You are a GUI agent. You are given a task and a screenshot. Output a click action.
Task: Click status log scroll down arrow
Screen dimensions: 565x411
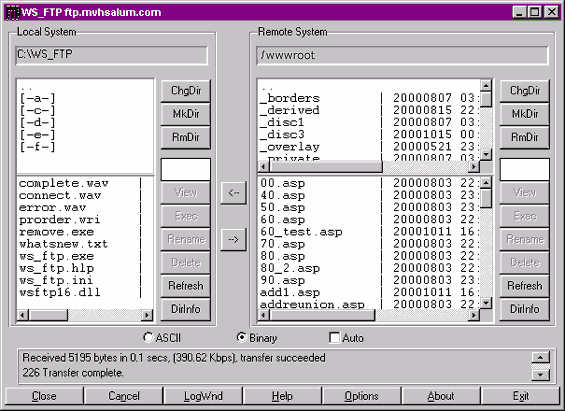[x=540, y=375]
